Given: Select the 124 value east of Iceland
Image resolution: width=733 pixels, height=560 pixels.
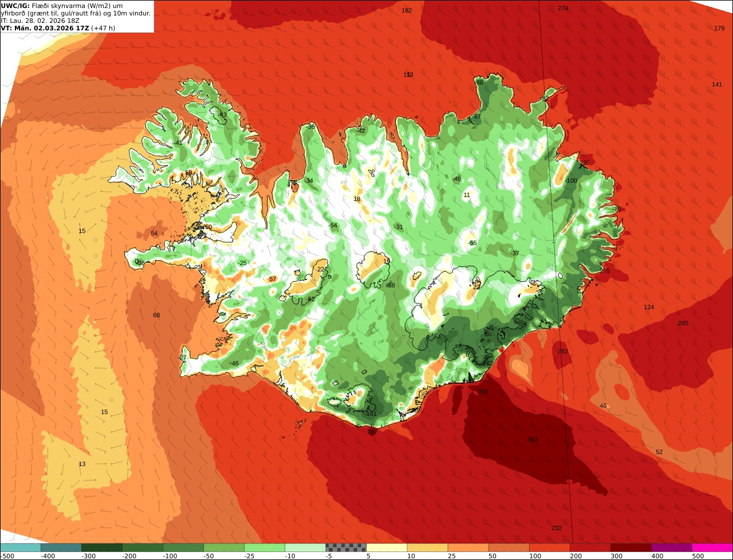Looking at the screenshot, I should [649, 307].
